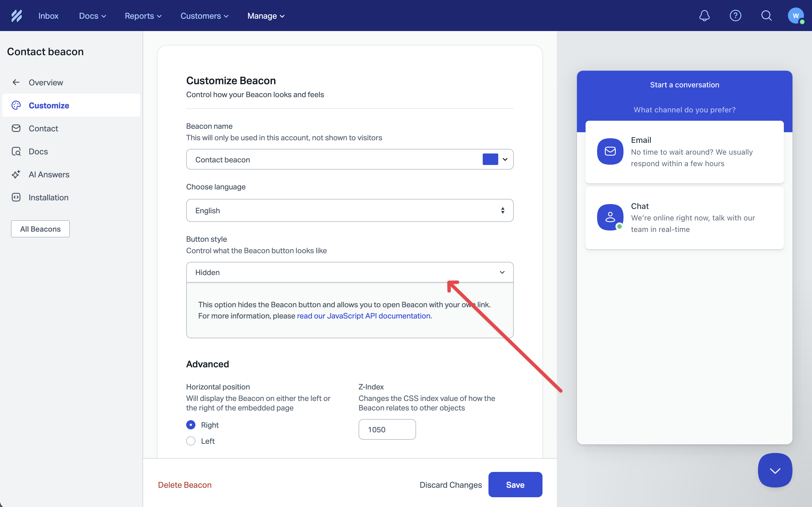Click the Z-Index input field

tap(387, 429)
